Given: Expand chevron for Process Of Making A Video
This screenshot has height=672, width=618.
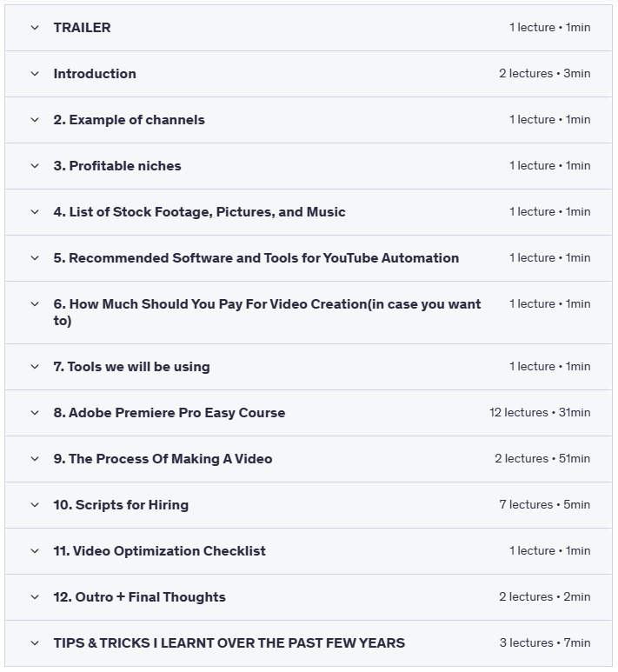Looking at the screenshot, I should 35,459.
